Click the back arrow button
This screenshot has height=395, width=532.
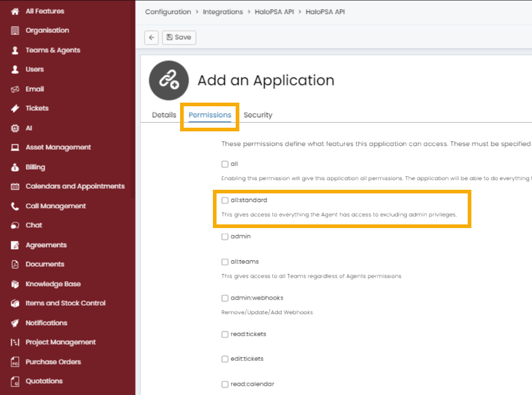[x=151, y=37]
